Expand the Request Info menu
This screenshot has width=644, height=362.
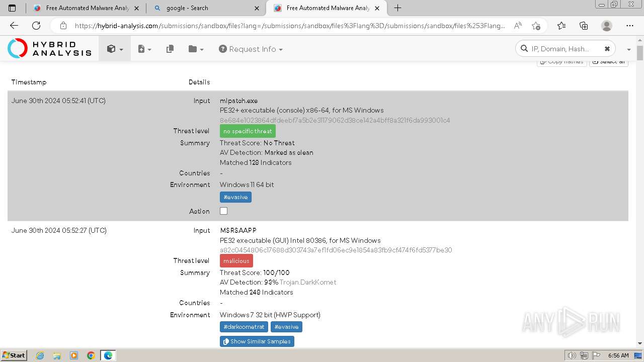pos(251,49)
